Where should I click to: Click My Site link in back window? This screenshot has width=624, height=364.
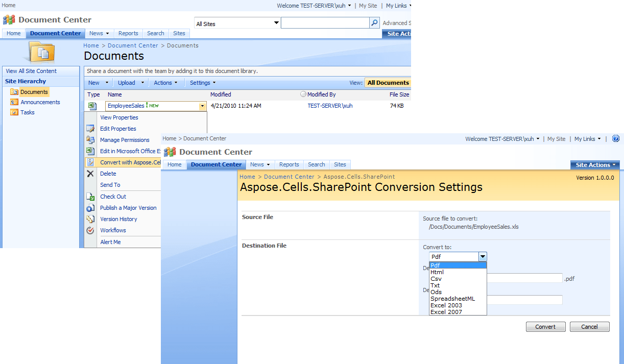368,6
